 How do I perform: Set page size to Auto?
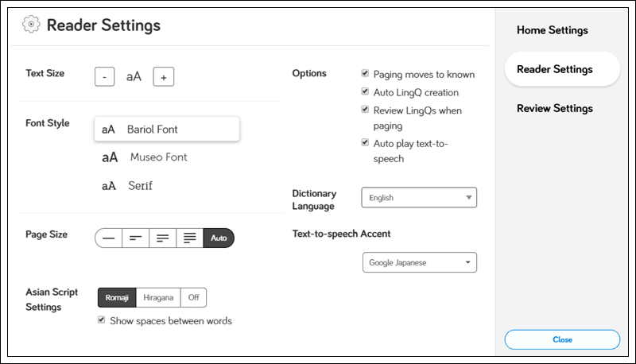tap(219, 238)
